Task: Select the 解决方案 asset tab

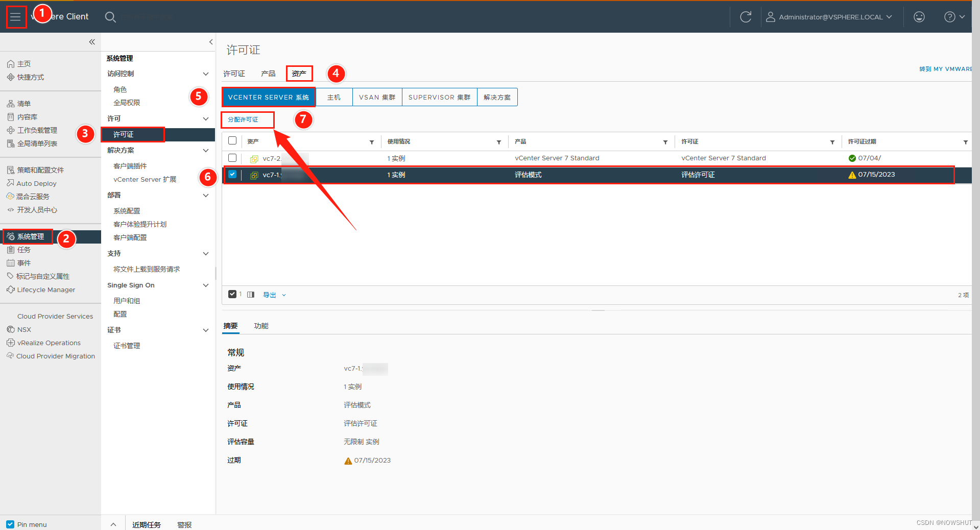Action: (497, 97)
